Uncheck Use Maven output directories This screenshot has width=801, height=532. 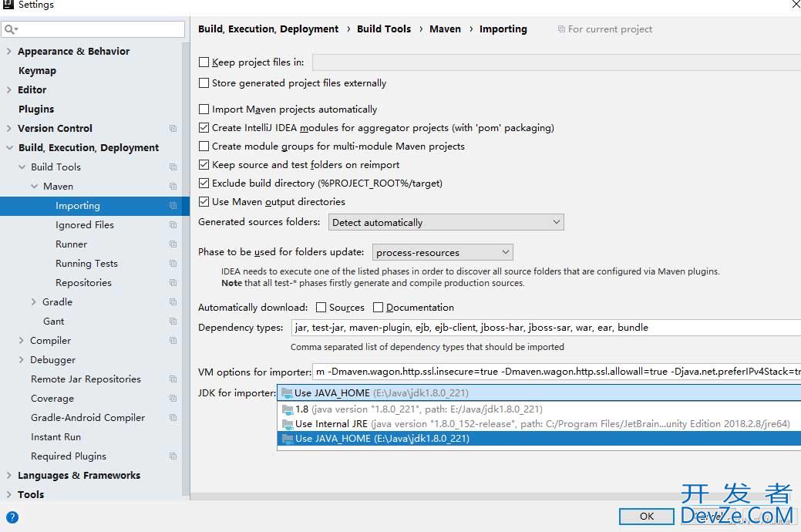pyautogui.click(x=204, y=202)
